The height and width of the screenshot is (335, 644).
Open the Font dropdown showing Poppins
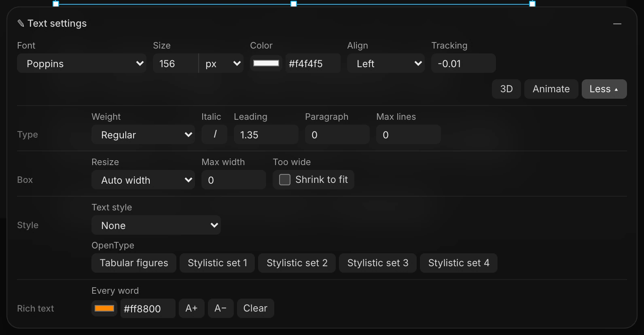[82, 63]
